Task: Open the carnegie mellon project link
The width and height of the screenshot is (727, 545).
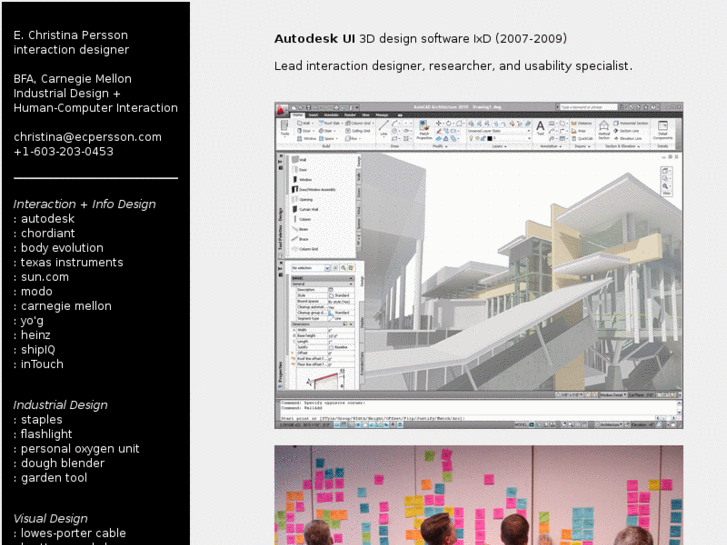Action: (66, 307)
